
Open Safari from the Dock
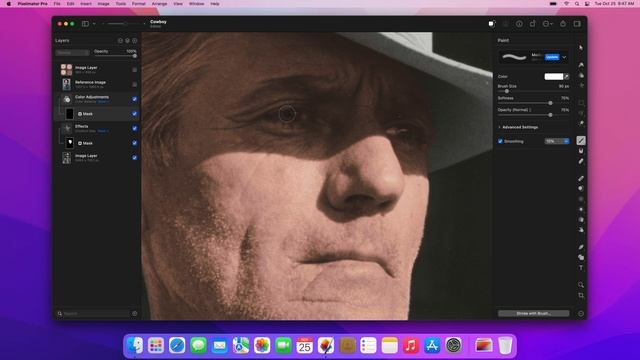(x=177, y=345)
